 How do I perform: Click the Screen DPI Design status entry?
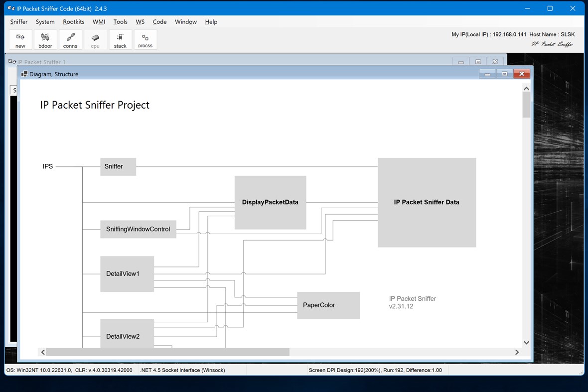pyautogui.click(x=375, y=370)
